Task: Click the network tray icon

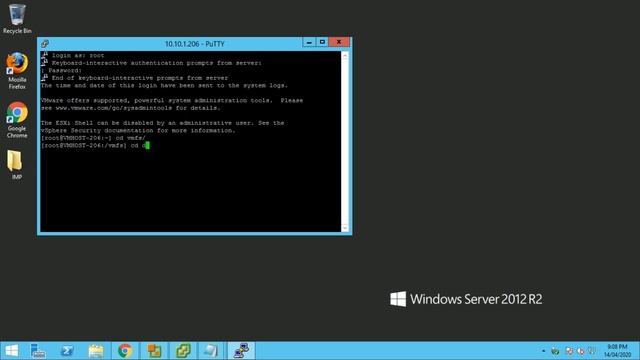Action: point(569,351)
